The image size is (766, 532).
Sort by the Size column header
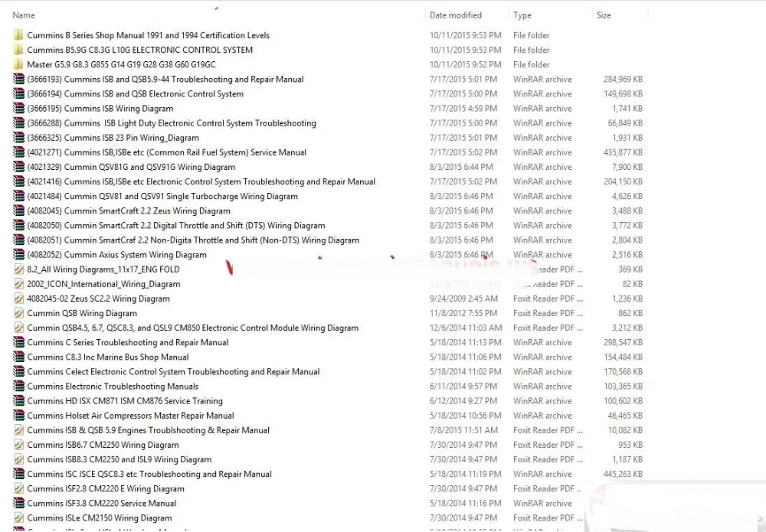604,15
